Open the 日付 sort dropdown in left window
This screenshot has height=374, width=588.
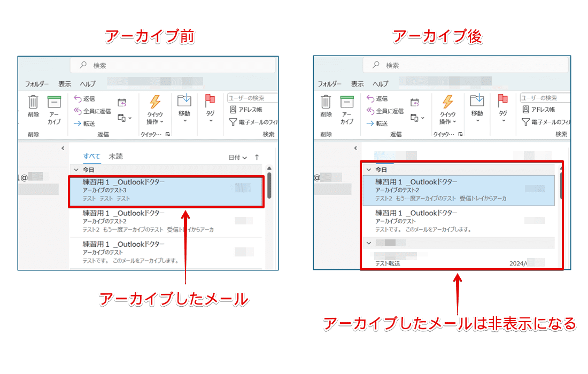(x=238, y=158)
